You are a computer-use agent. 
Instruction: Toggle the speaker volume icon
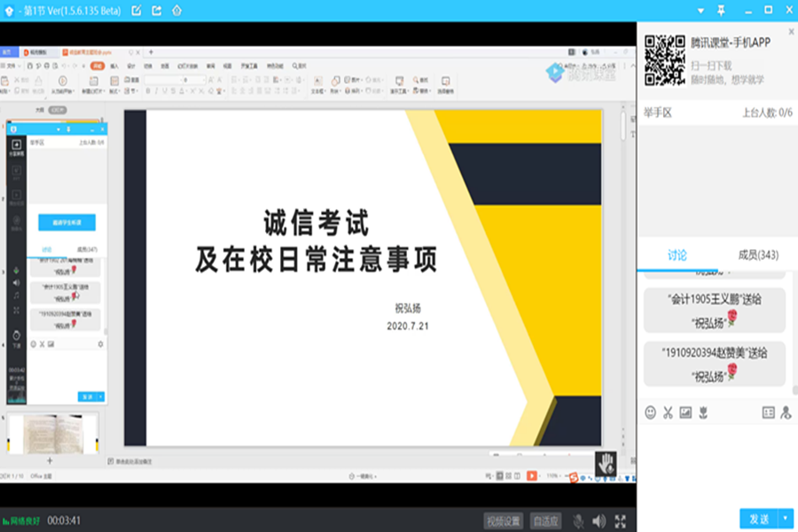pyautogui.click(x=599, y=520)
